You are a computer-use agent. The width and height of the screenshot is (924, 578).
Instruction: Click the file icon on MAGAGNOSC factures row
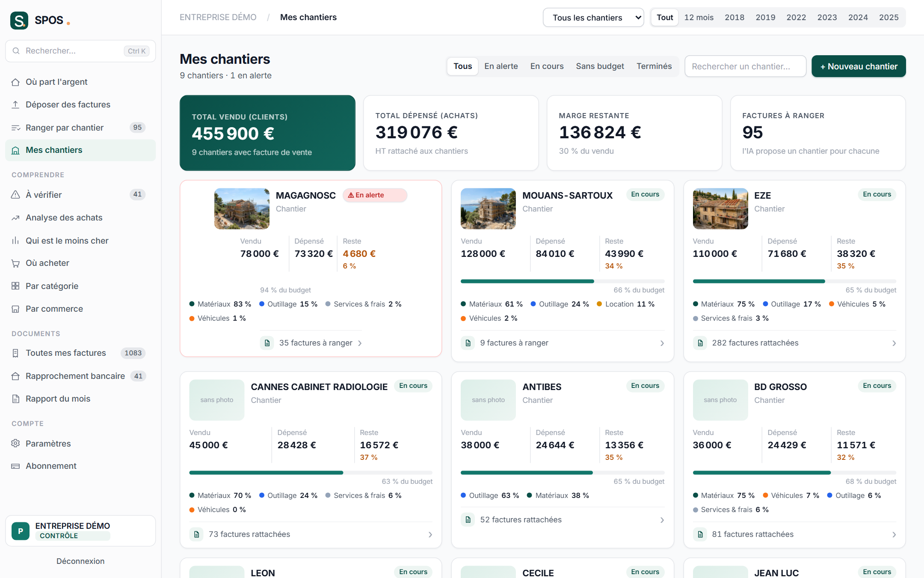pos(267,343)
